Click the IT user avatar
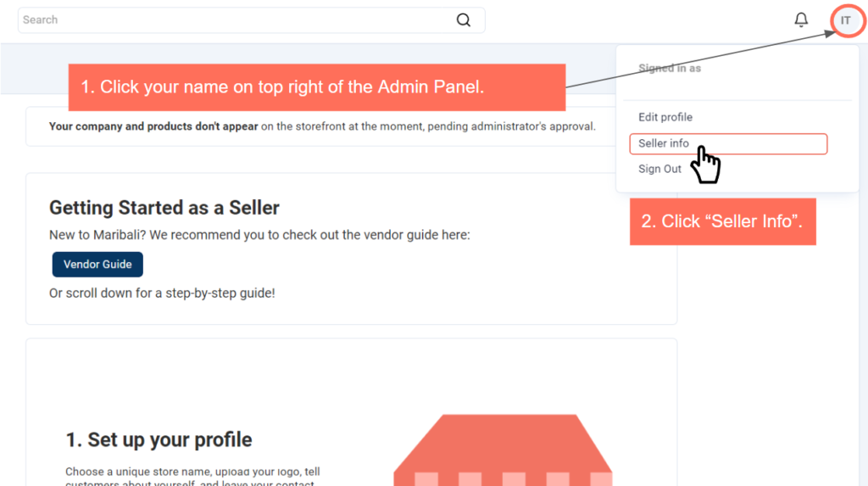Image resolution: width=868 pixels, height=486 pixels. coord(845,20)
